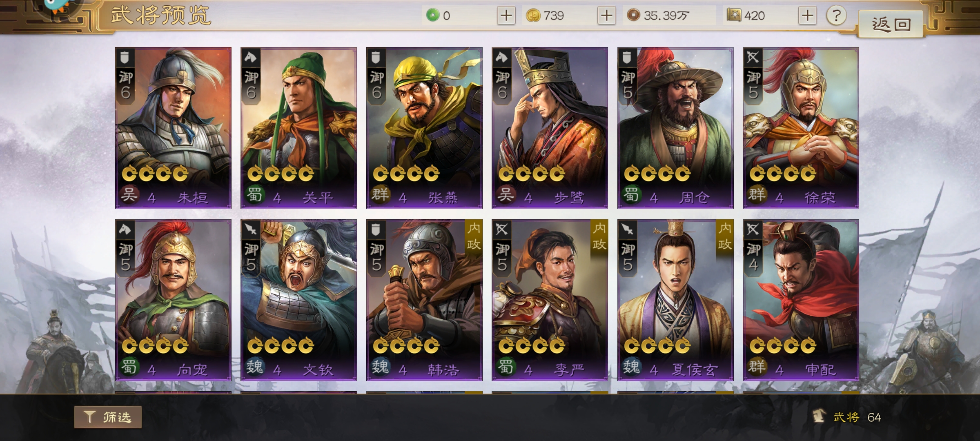Open the 张燕 general card

coord(424,128)
